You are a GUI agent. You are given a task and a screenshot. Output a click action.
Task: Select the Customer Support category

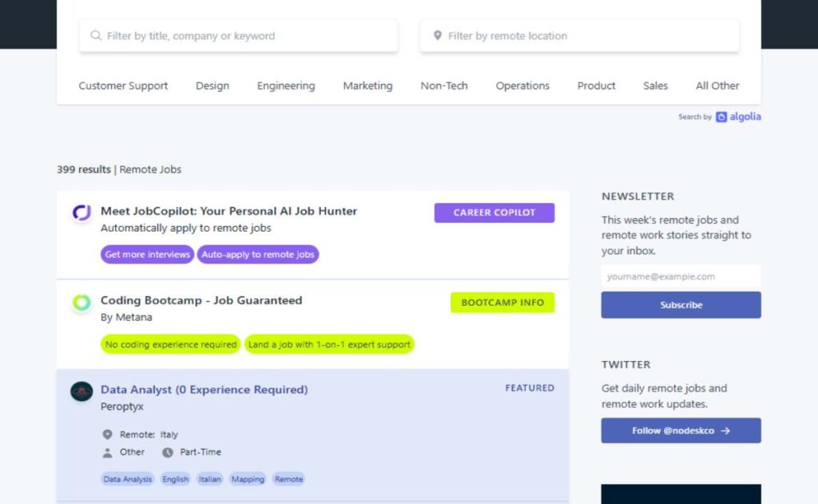point(123,85)
